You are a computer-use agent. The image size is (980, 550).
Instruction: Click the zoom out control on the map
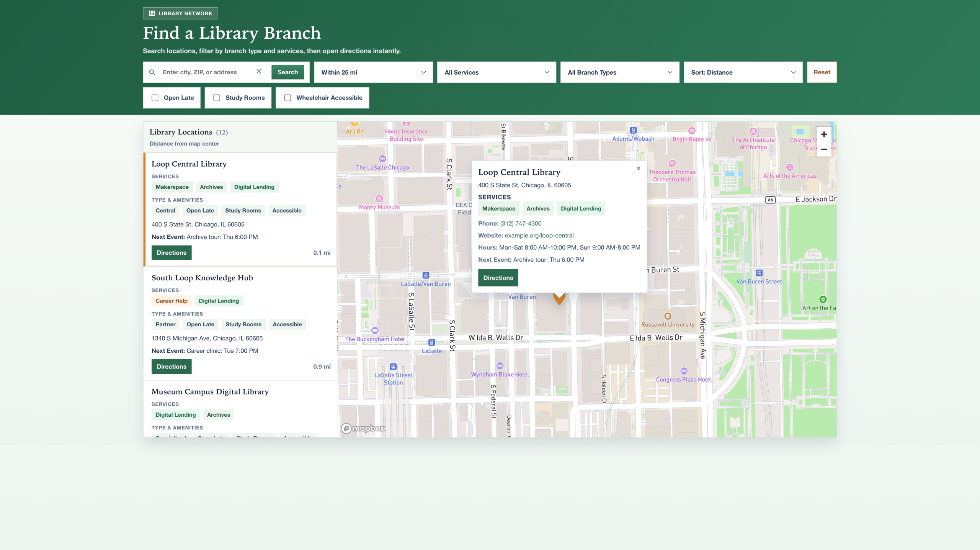click(x=824, y=149)
